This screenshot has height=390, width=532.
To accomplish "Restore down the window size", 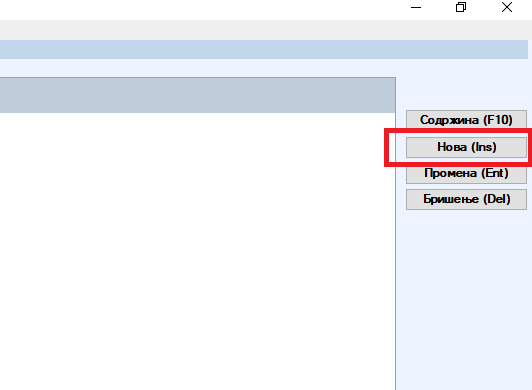I will (x=461, y=7).
